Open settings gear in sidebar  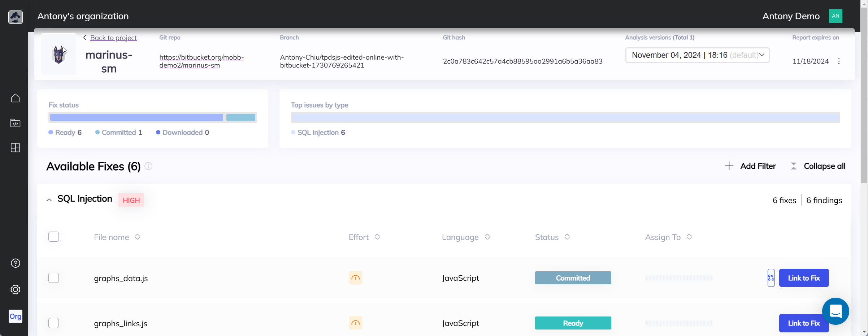16,289
